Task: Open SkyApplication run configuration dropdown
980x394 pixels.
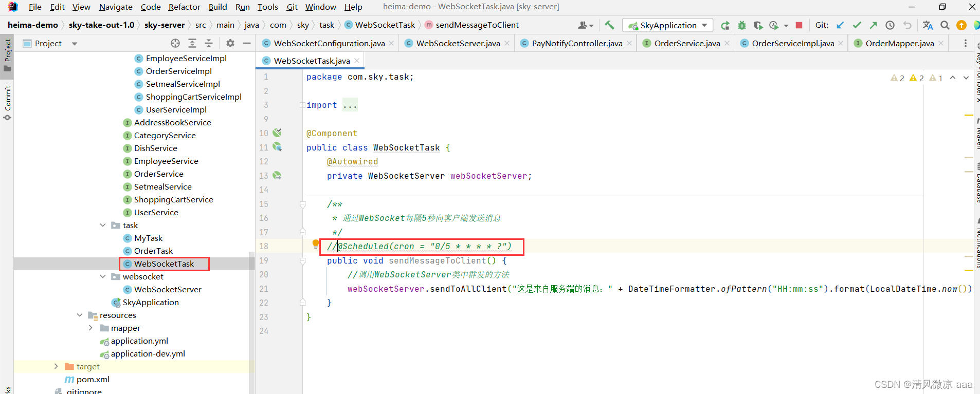Action: pos(667,25)
